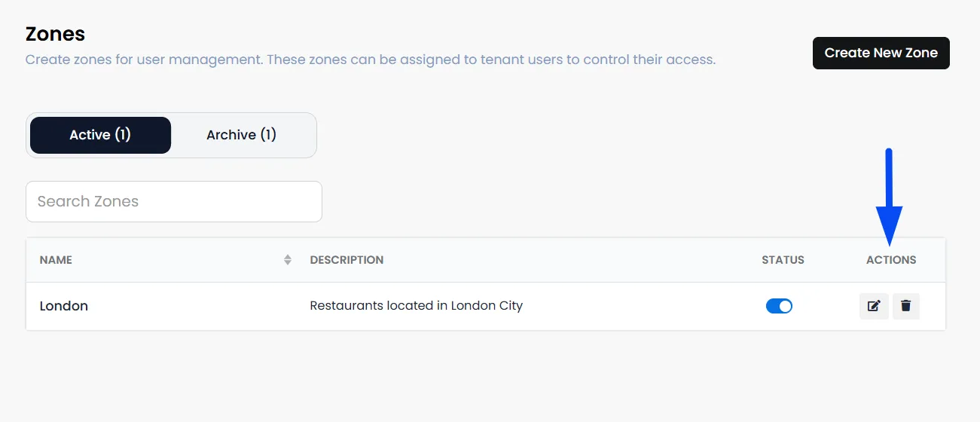Create a new zone with the top button
This screenshot has width=980, height=422.
tap(881, 53)
